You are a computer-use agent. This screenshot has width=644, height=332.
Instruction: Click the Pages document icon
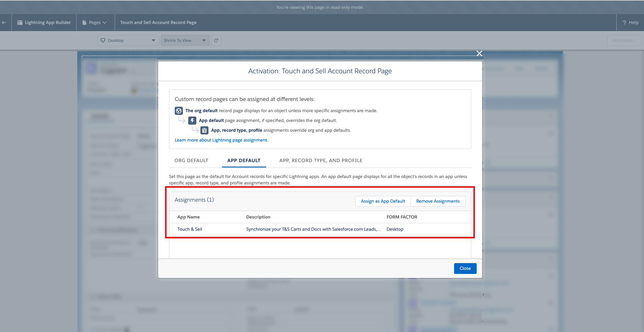point(84,23)
